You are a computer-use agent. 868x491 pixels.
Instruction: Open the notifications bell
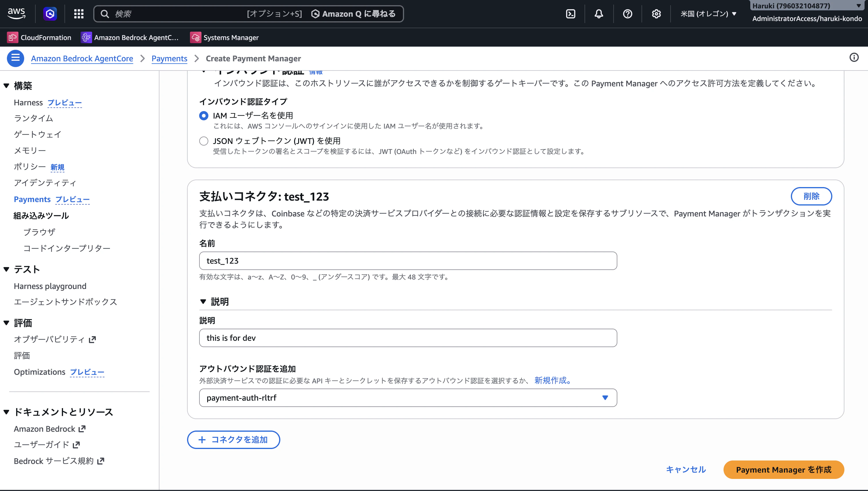[599, 14]
